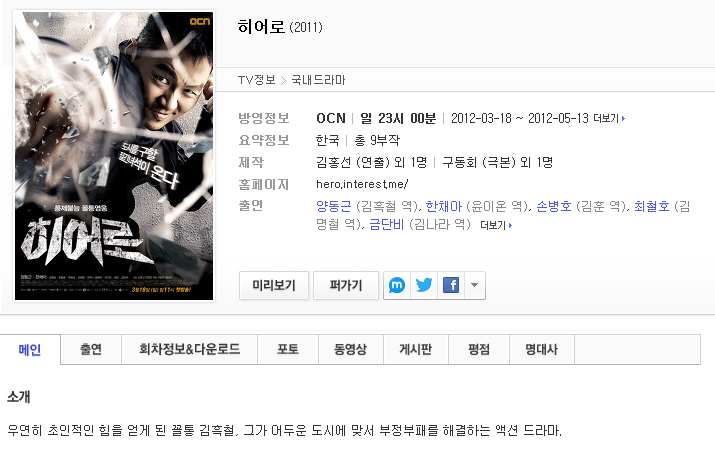Go to 국내드라마 breadcrumb link
The height and width of the screenshot is (456, 715).
click(318, 80)
